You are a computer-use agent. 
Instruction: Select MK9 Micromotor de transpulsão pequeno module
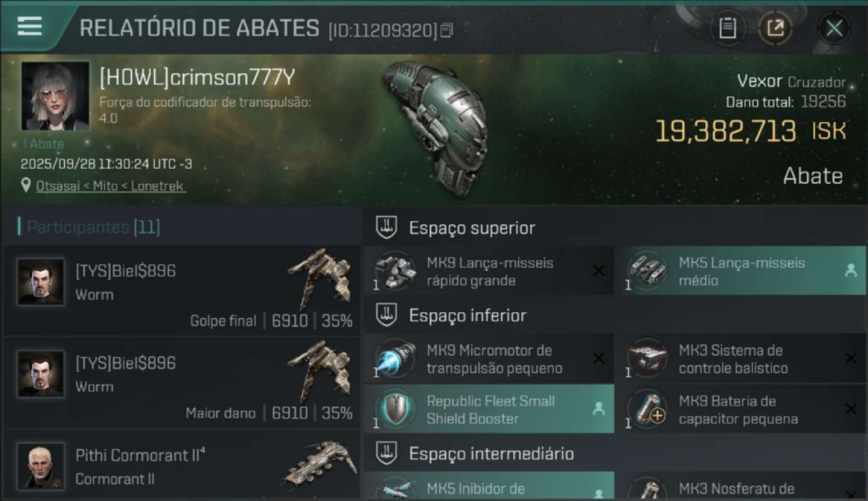[x=489, y=359]
